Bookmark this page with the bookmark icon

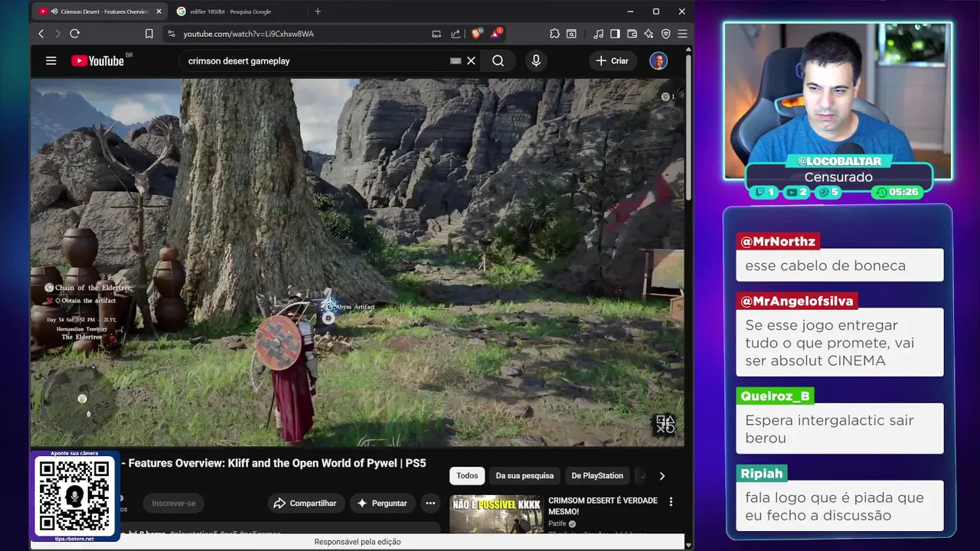149,34
